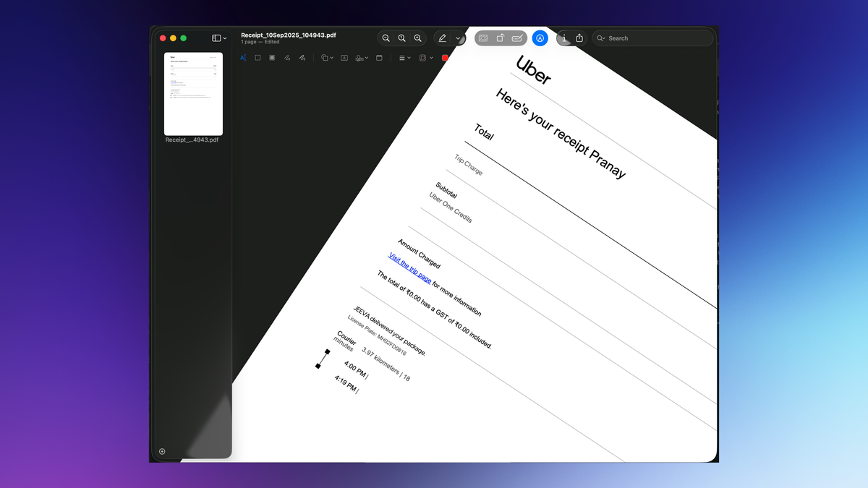Image resolution: width=868 pixels, height=488 pixels.
Task: Toggle the Highlight pen tool
Action: pyautogui.click(x=443, y=38)
